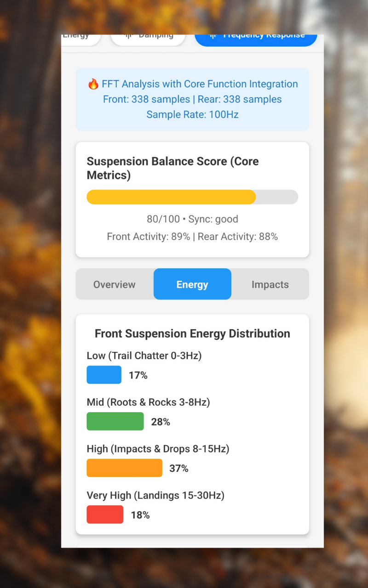Click the Front Activity 89% reading

click(148, 237)
